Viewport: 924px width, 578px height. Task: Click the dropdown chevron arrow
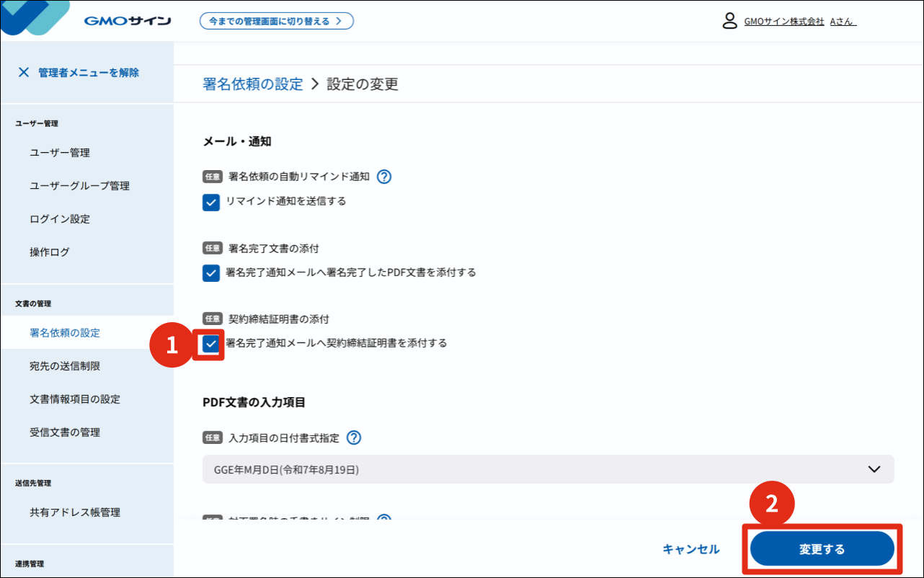(874, 469)
